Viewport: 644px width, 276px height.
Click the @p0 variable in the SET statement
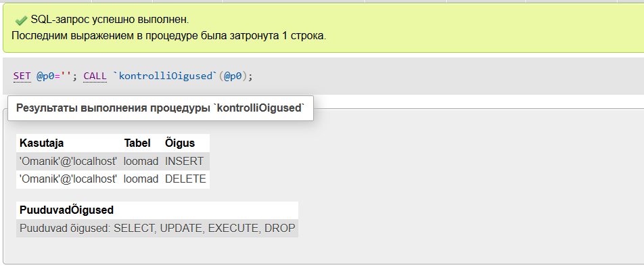pyautogui.click(x=45, y=76)
